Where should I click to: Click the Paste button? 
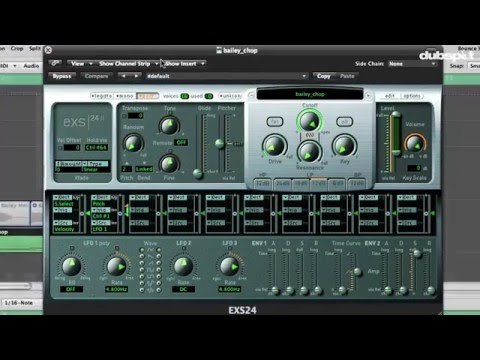(x=347, y=76)
